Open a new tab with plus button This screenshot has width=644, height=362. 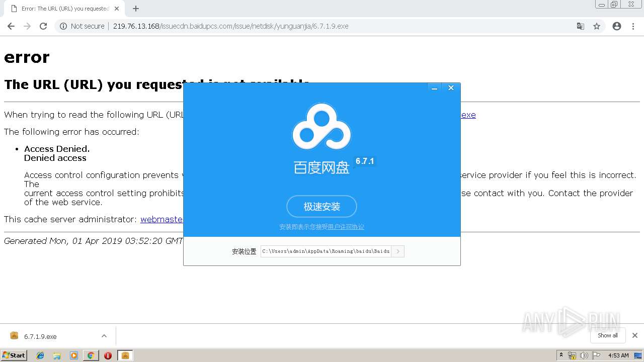136,9
